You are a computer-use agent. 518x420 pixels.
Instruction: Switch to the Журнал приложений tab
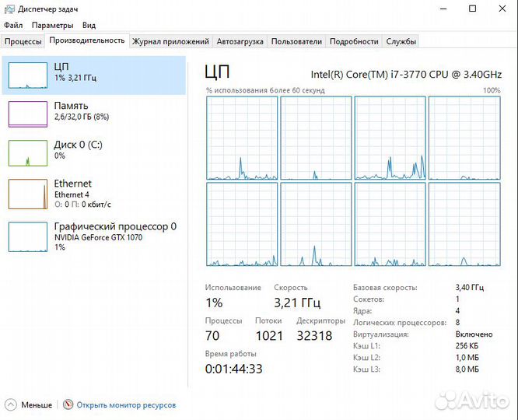170,41
